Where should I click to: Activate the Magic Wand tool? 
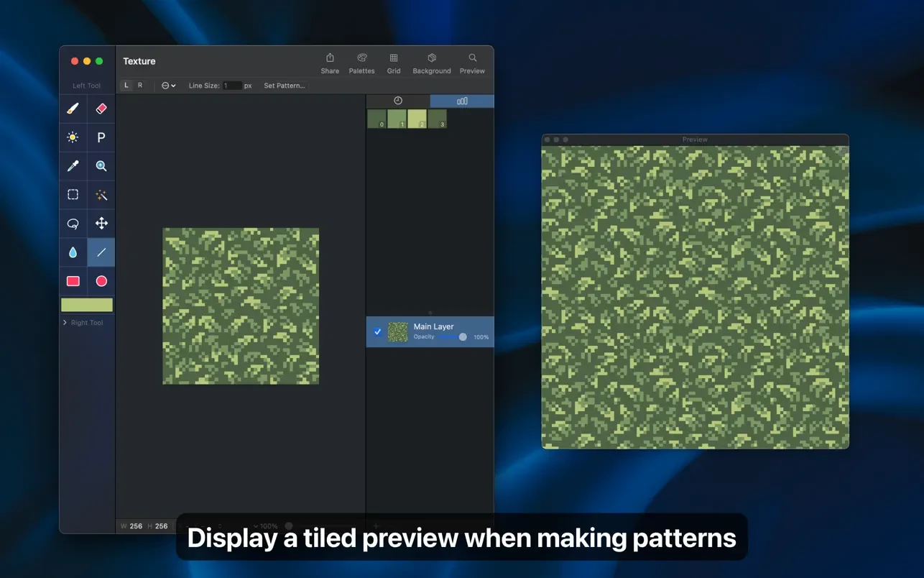pyautogui.click(x=101, y=195)
